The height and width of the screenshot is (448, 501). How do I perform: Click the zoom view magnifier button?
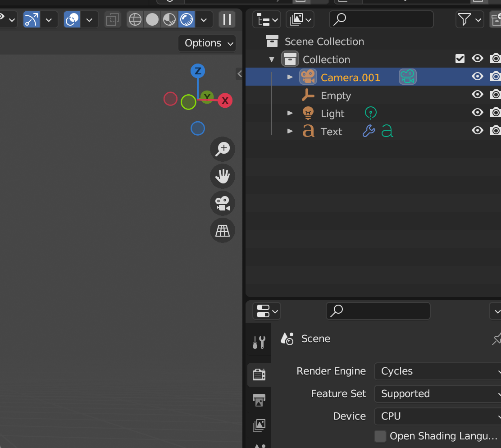pyautogui.click(x=223, y=149)
